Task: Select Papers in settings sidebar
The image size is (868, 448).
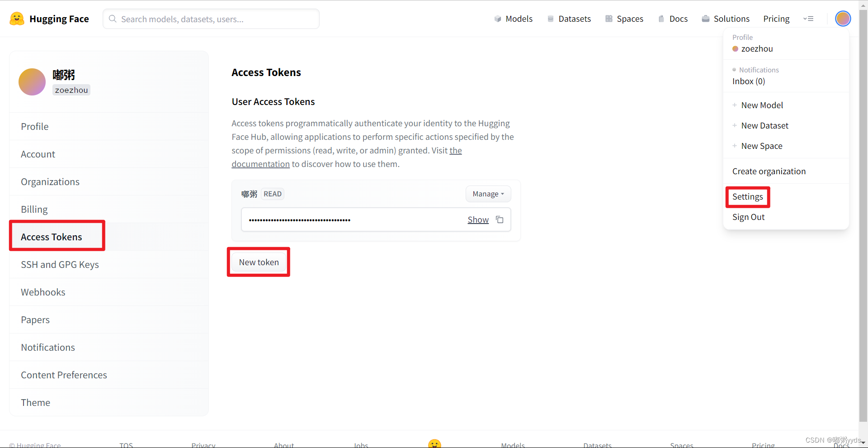Action: click(x=109, y=319)
